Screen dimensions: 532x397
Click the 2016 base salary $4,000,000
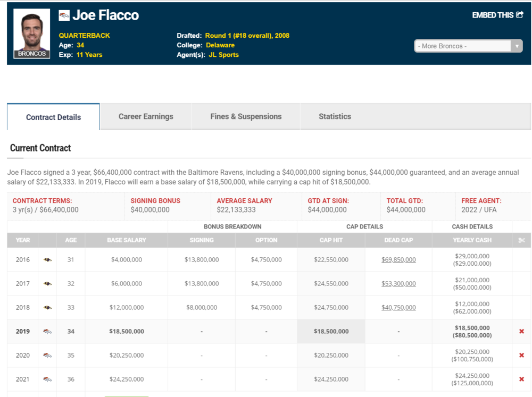127,260
